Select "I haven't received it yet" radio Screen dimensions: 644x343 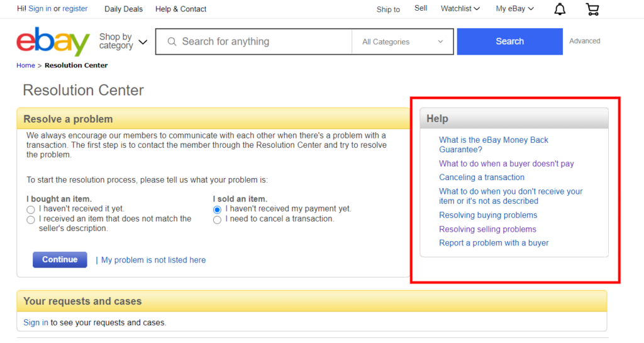30,210
